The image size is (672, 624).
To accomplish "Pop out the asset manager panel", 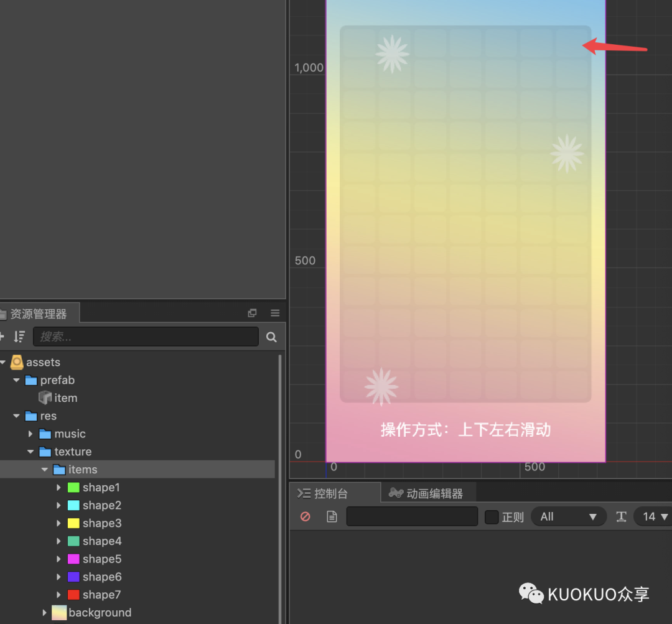I will pos(252,313).
